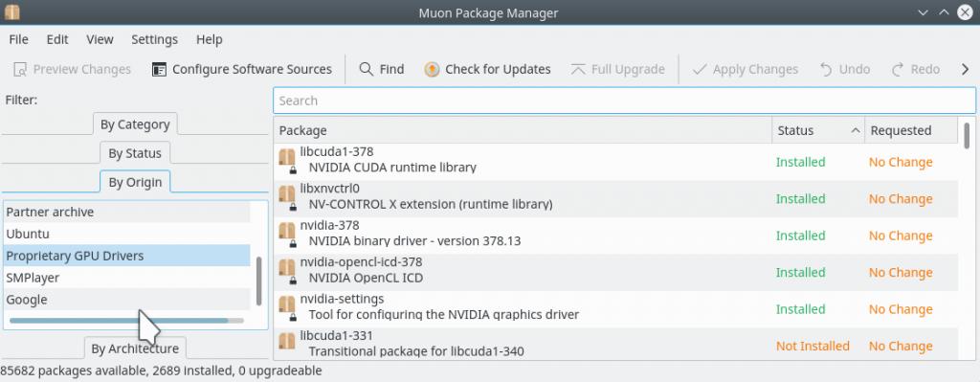The width and height of the screenshot is (980, 382).
Task: Click Installed status of nvidia-opencl-icd-378
Action: tap(801, 273)
